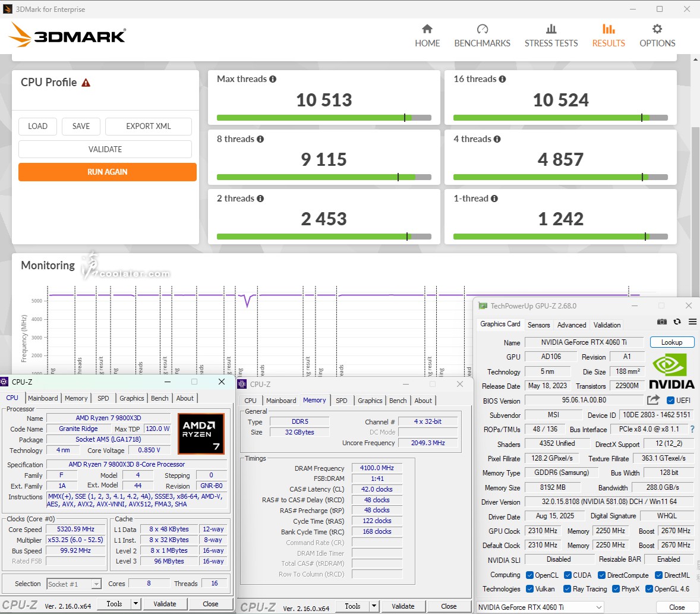700x614 pixels.
Task: Click the Lookup button in GPU-Z
Action: tap(672, 342)
